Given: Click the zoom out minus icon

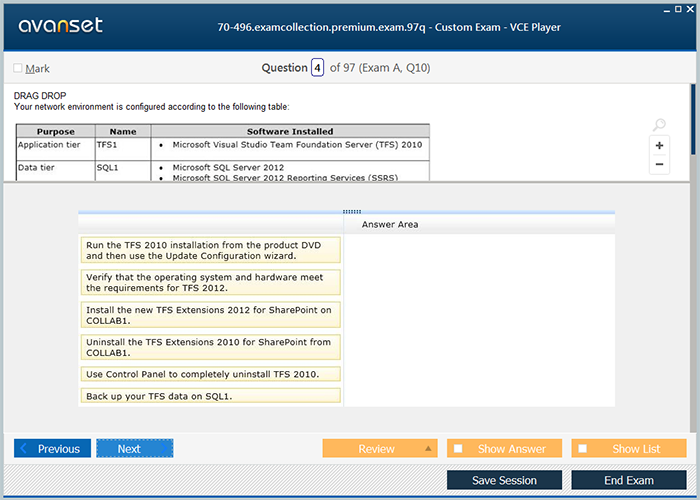Looking at the screenshot, I should (659, 164).
